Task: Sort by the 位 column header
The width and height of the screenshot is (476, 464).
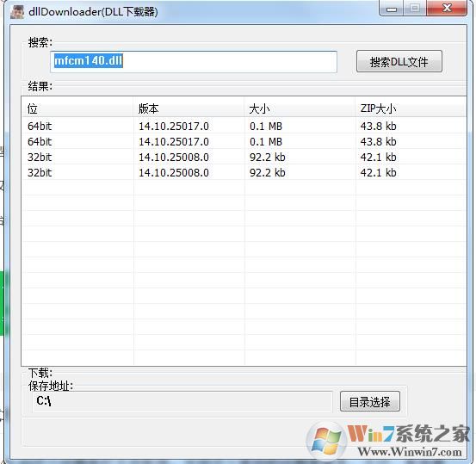Action: (77, 108)
